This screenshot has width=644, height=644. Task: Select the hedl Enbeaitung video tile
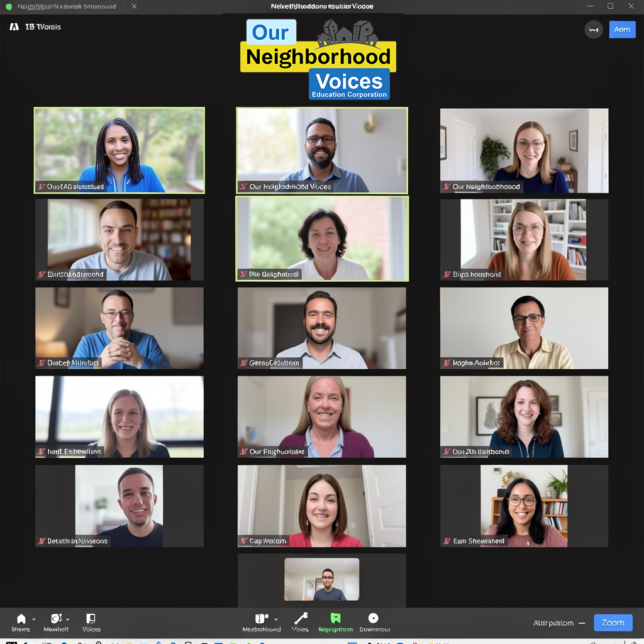(119, 416)
